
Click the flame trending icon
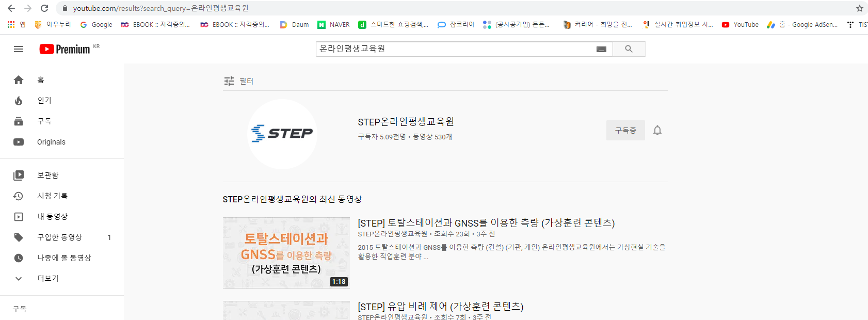click(19, 101)
